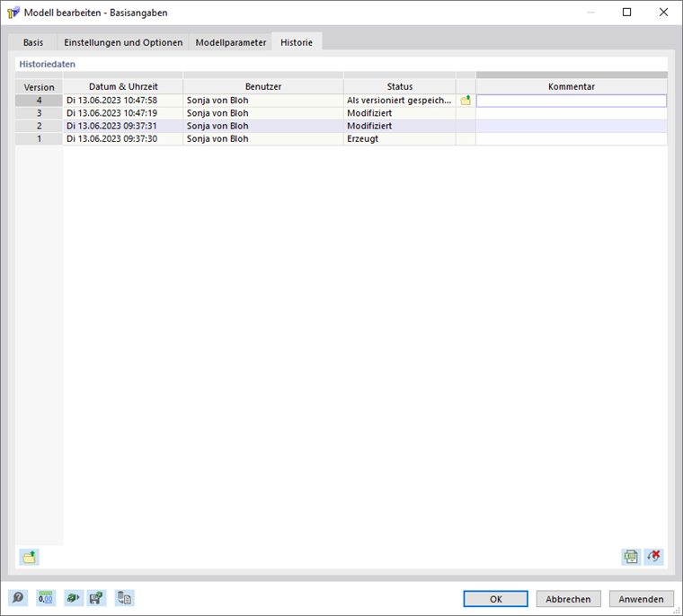Click the Kommentar input field of version 4
The image size is (683, 616).
pyautogui.click(x=572, y=101)
